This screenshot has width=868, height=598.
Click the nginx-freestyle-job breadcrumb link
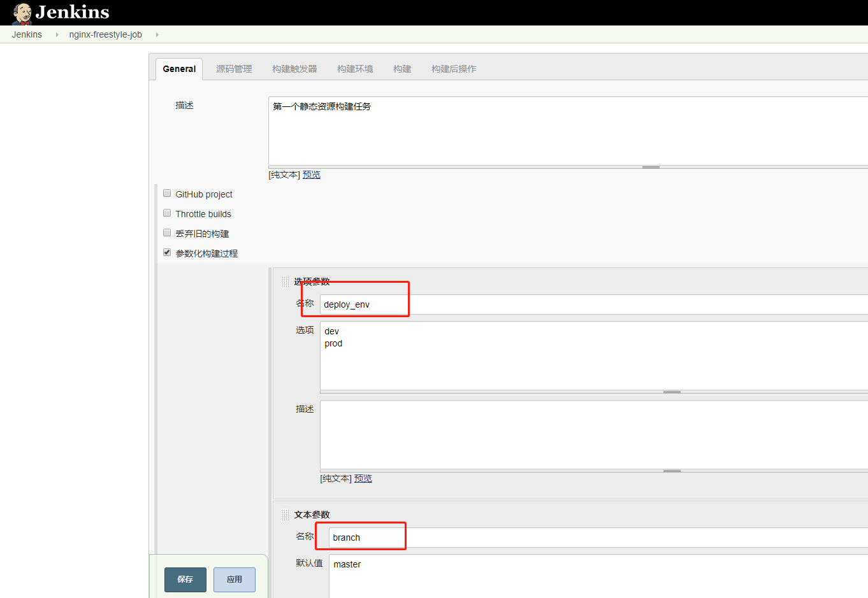(105, 34)
